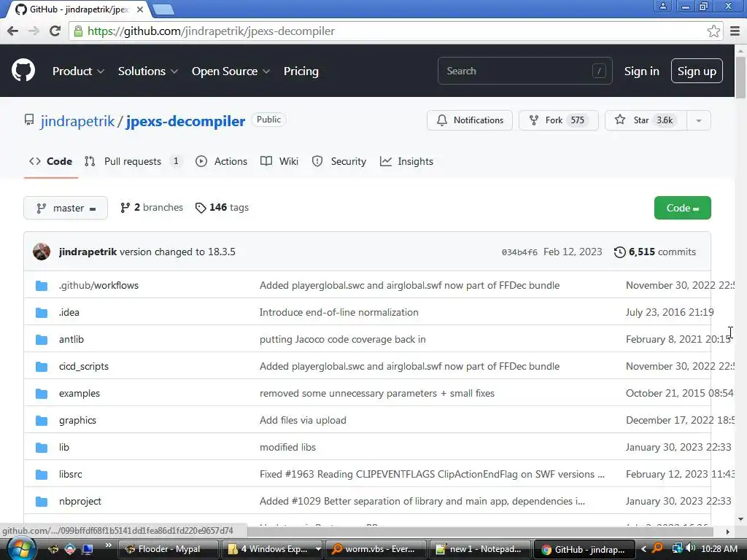Open the Chrome hamburger menu
This screenshot has height=560, width=747.
(735, 31)
